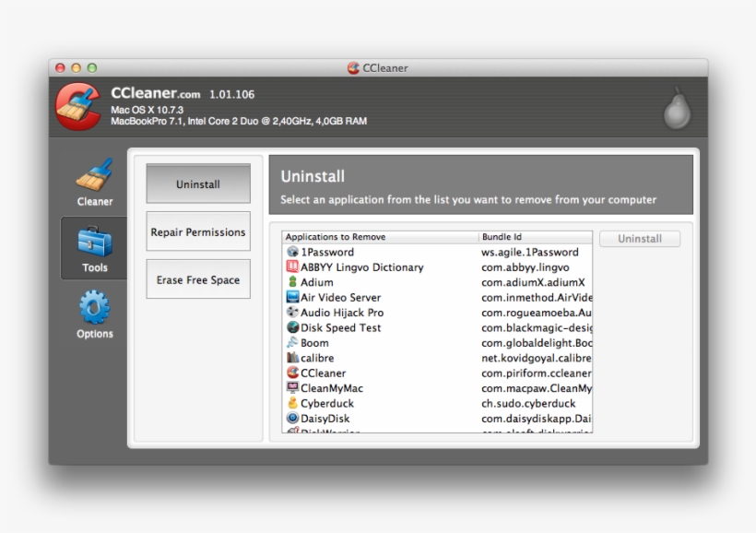Click the Audio Hijack Pro icon
Screen dimensions: 756x533
coord(292,312)
